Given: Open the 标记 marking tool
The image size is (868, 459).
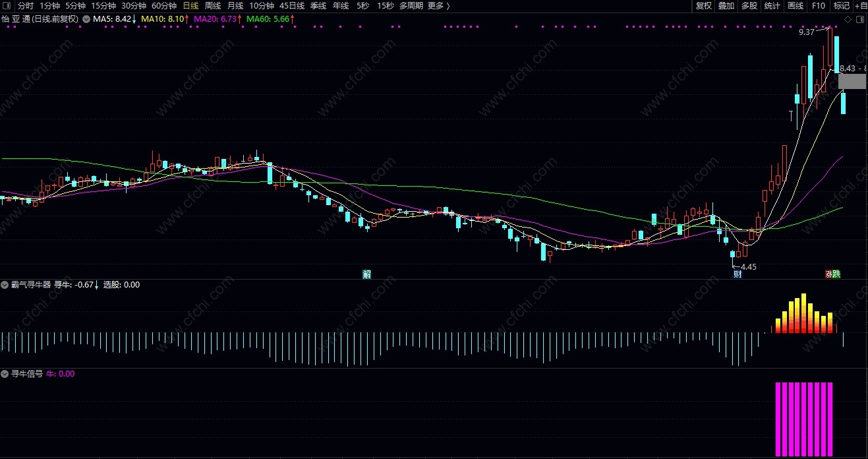Looking at the screenshot, I should [x=841, y=6].
